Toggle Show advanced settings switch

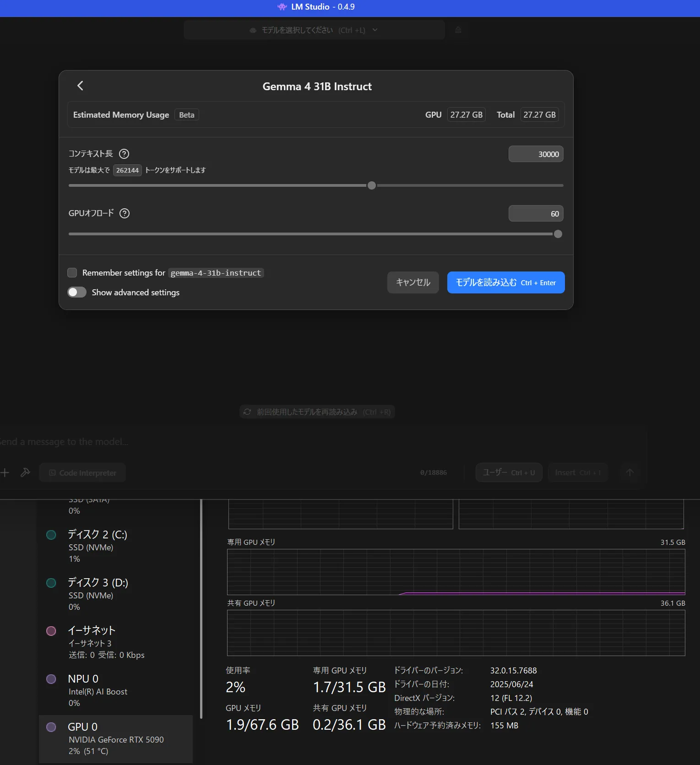(77, 293)
